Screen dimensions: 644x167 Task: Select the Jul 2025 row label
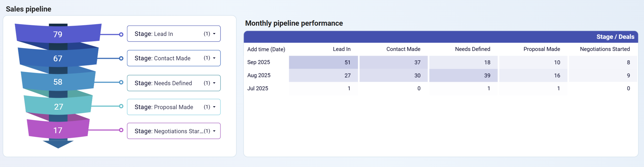pos(258,89)
